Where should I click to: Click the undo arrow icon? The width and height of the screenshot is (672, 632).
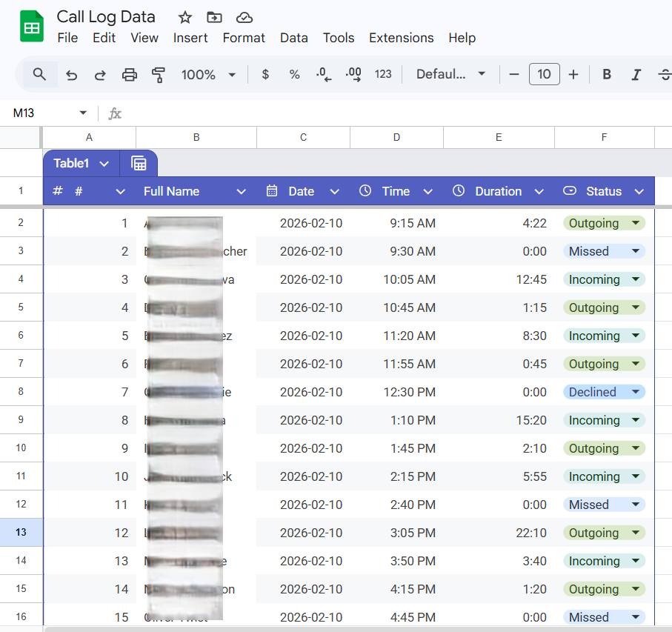coord(72,75)
